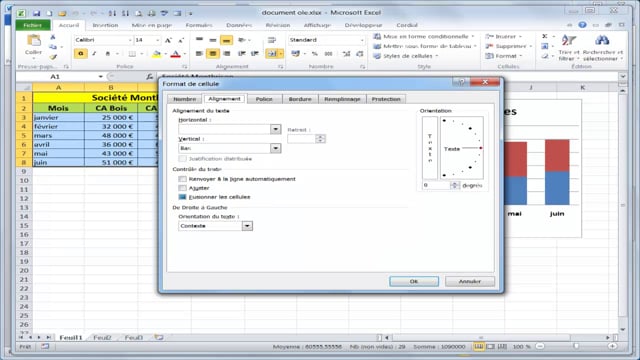Switch to the Protection tab
The height and width of the screenshot is (360, 640).
click(386, 99)
